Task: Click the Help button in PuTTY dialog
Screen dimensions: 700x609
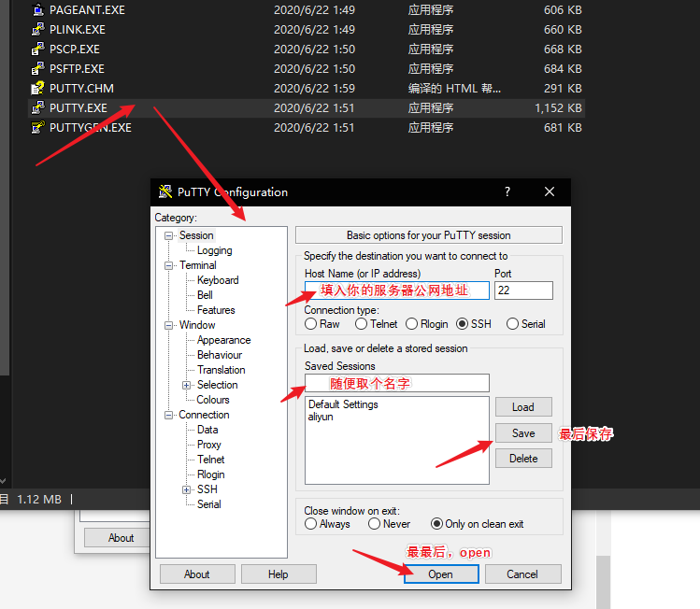Action: tap(279, 574)
